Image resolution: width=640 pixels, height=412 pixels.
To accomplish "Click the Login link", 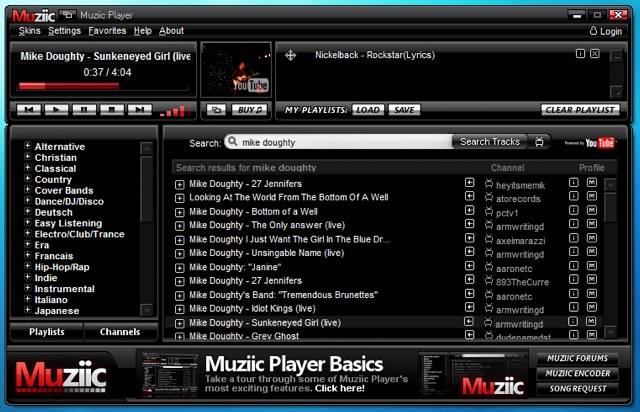I will tap(606, 31).
